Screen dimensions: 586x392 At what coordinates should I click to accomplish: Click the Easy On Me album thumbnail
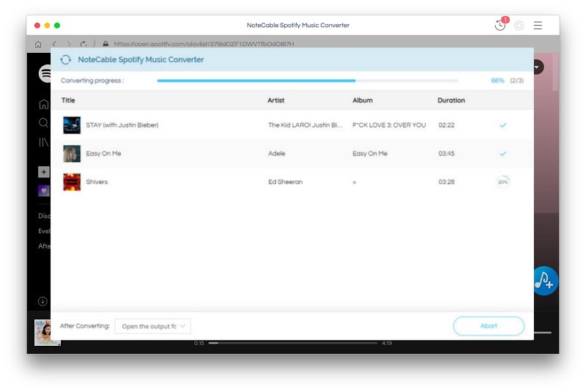(72, 154)
